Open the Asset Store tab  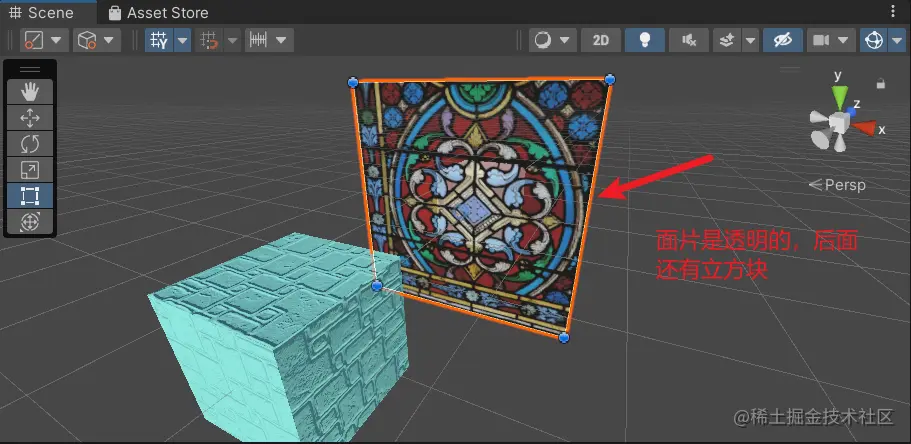point(158,12)
